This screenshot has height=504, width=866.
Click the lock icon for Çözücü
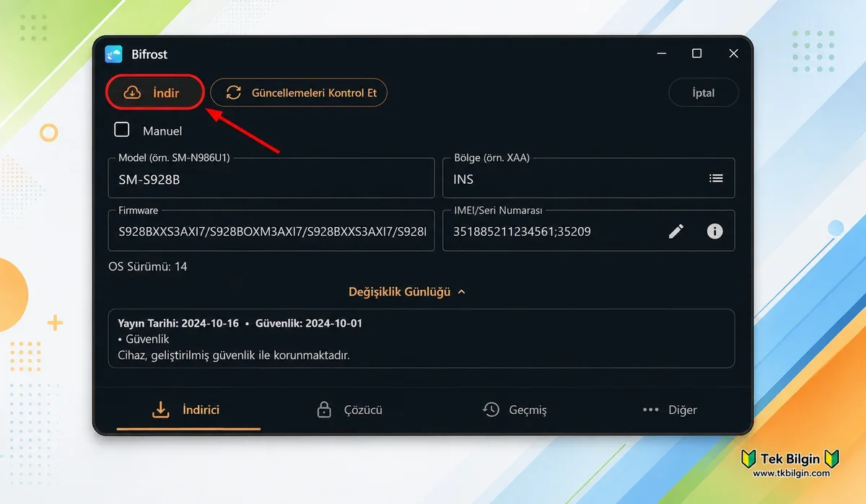324,410
